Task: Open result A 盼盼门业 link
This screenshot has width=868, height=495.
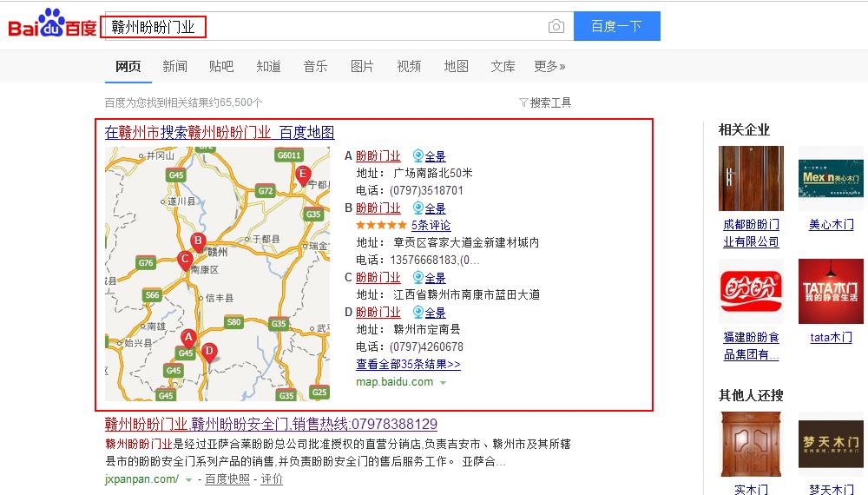Action: [x=378, y=156]
